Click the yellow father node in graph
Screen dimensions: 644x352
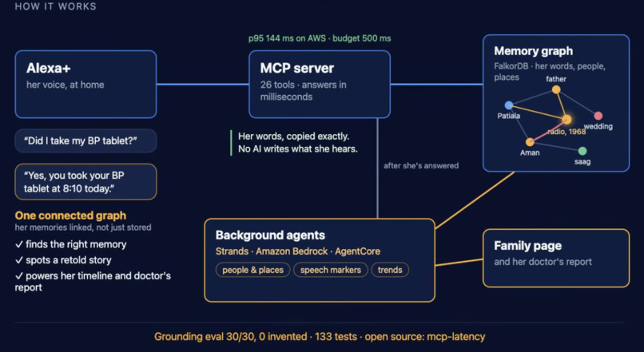click(x=556, y=89)
